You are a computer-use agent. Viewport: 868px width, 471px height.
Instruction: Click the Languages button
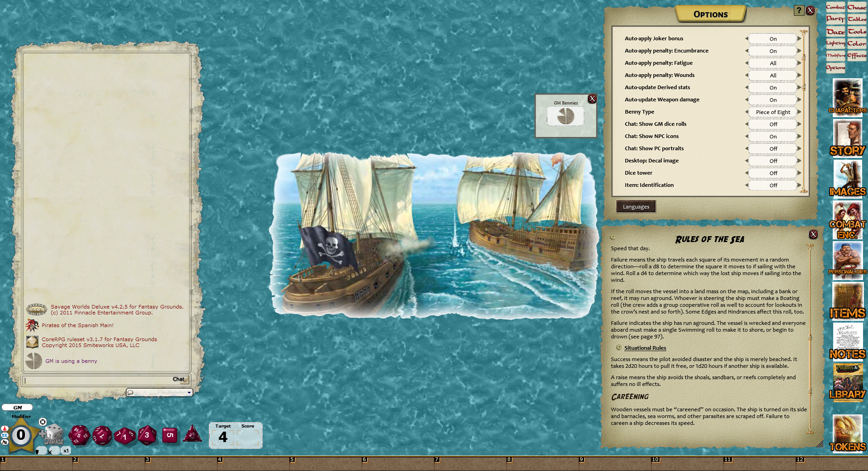coord(636,207)
